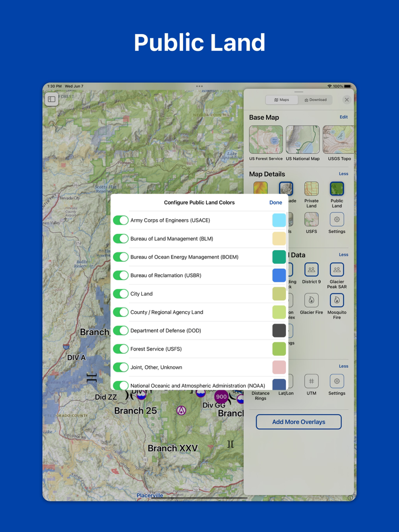The width and height of the screenshot is (399, 532).
Task: Toggle the map sidebar panel icon
Action: tap(52, 99)
